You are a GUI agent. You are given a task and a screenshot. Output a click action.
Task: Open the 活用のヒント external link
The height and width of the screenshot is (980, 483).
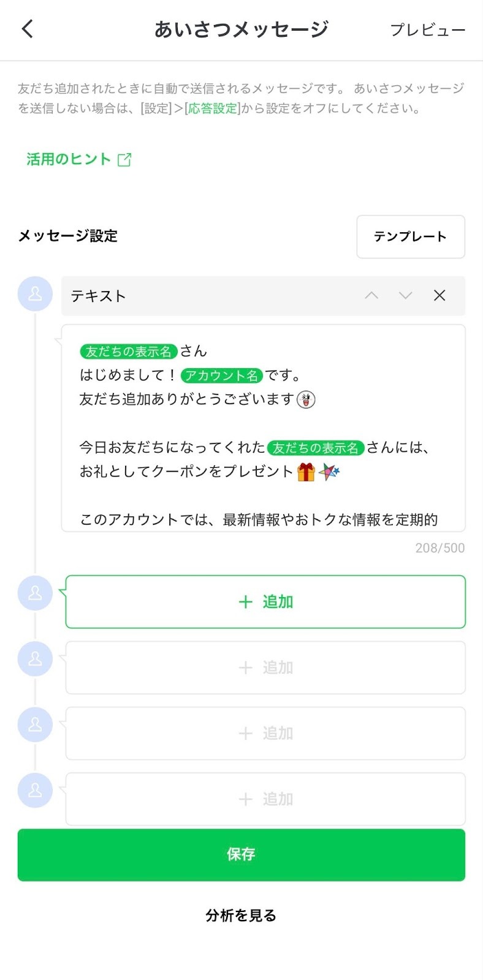[x=78, y=159]
